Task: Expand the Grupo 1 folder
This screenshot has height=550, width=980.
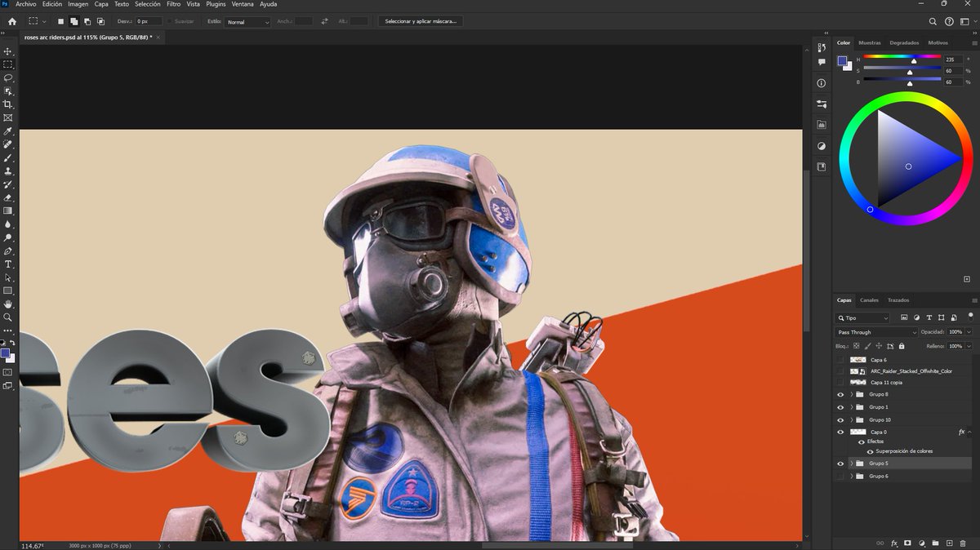Action: (851, 406)
